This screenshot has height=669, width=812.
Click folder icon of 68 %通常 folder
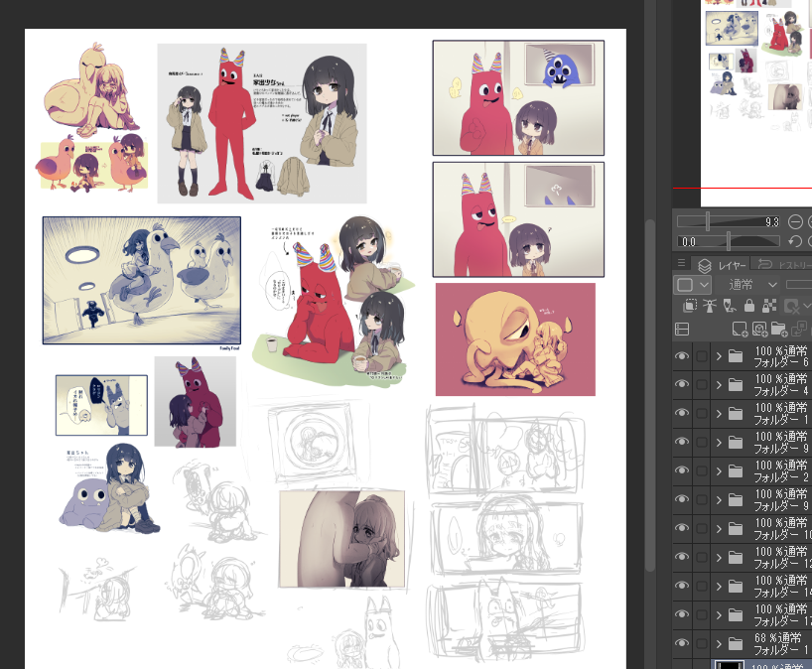[736, 643]
